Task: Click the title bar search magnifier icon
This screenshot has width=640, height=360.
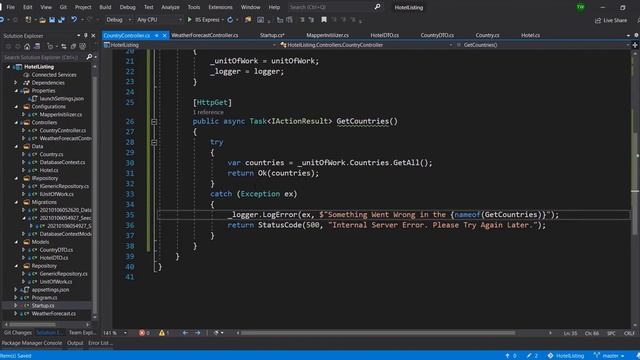Action: point(378,7)
